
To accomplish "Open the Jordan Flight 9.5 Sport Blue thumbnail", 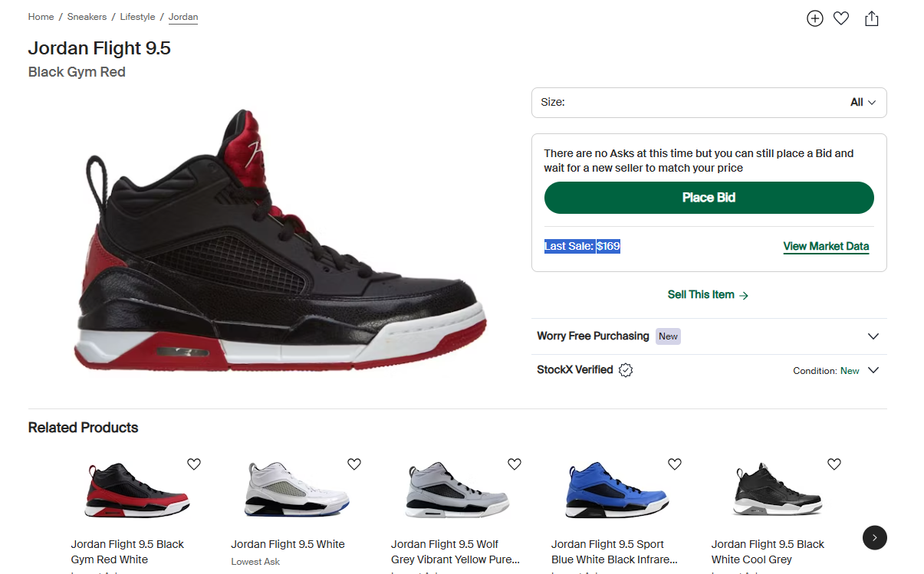I will tap(617, 490).
